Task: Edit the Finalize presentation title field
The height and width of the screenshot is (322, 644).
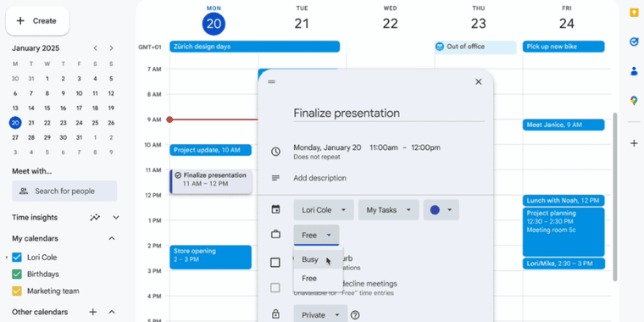Action: 389,113
